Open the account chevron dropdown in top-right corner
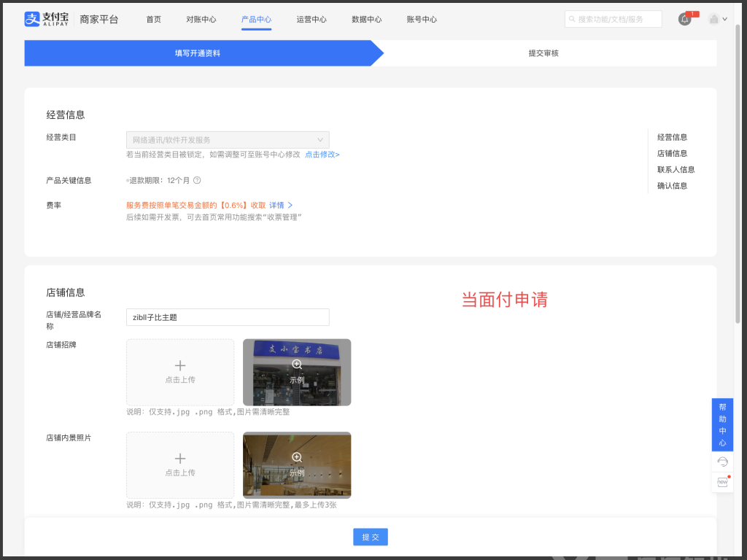Viewport: 747px width, 560px height. [x=727, y=20]
